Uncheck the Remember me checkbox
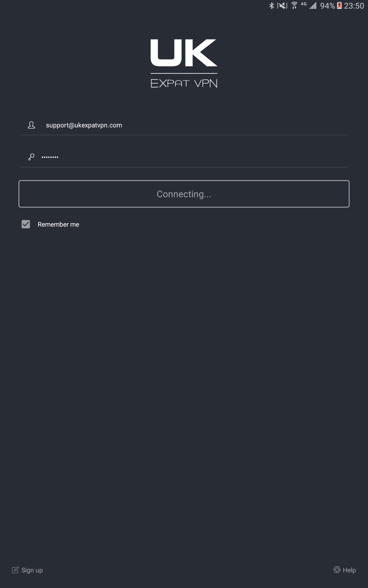 26,224
